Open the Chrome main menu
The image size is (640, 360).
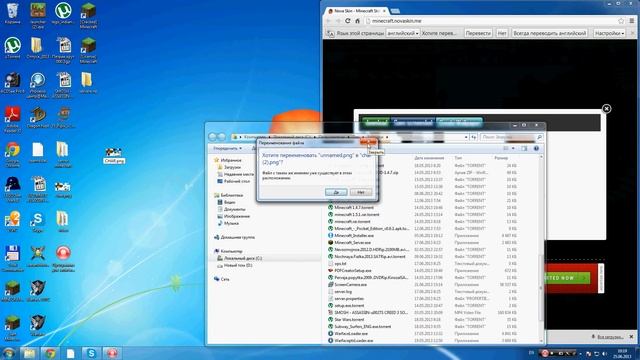pyautogui.click(x=632, y=21)
